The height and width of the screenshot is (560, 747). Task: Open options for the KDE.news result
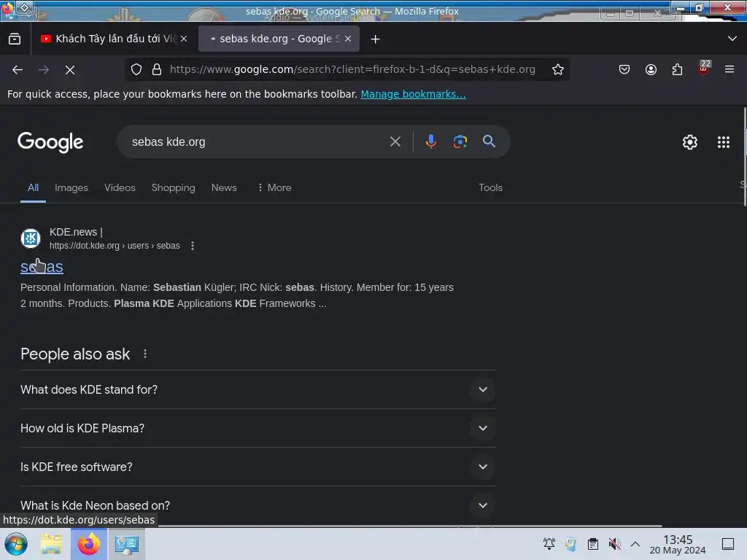tap(193, 246)
